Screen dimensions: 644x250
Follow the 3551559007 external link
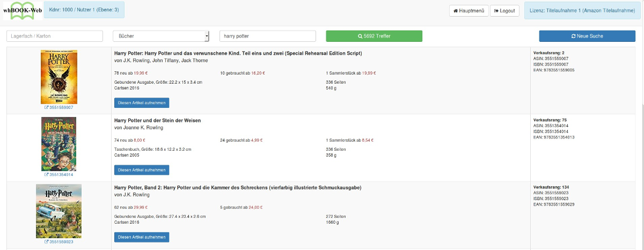click(59, 107)
